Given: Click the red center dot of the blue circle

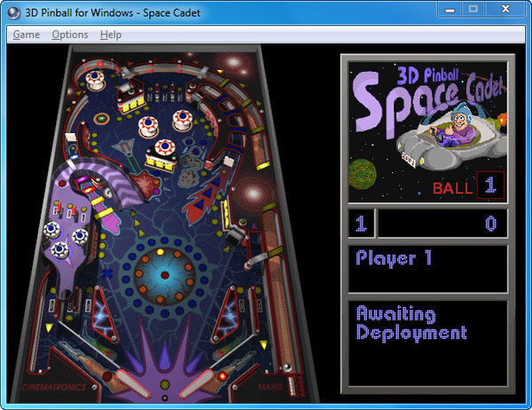Looking at the screenshot, I should [x=165, y=275].
